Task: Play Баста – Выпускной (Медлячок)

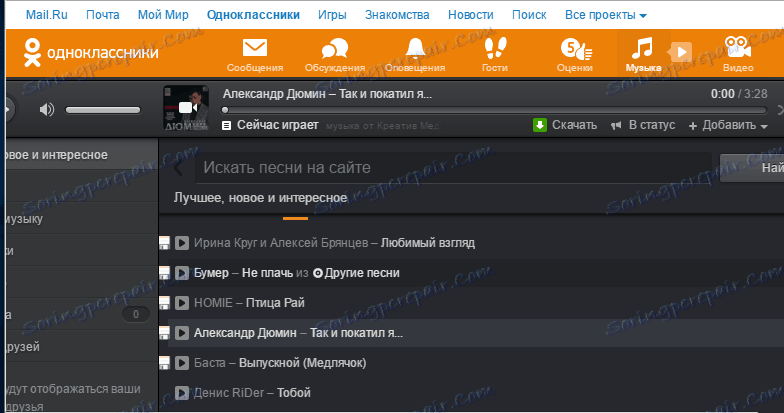Action: pyautogui.click(x=182, y=363)
